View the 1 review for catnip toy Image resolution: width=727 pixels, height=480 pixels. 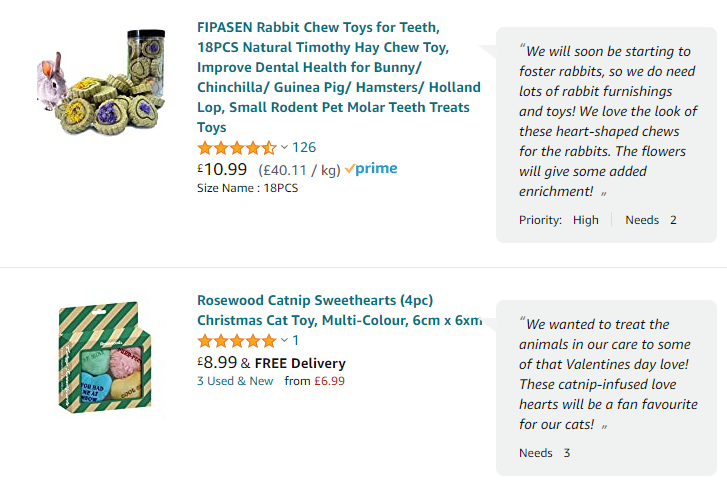click(296, 341)
